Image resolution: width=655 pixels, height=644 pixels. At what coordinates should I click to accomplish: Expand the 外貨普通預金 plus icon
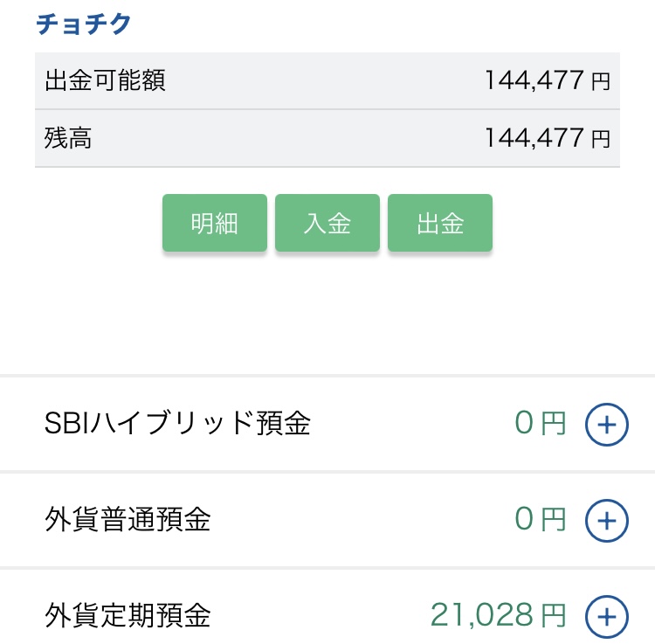[606, 521]
